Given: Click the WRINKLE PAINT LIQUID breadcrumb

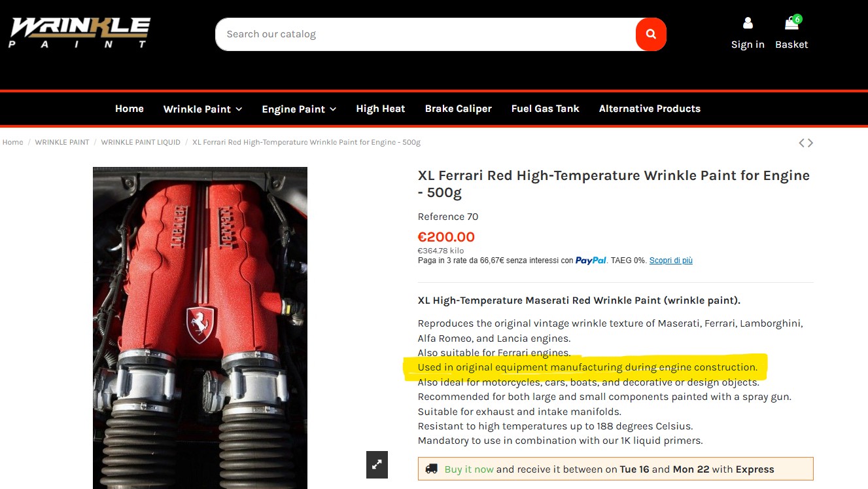Looking at the screenshot, I should point(141,142).
